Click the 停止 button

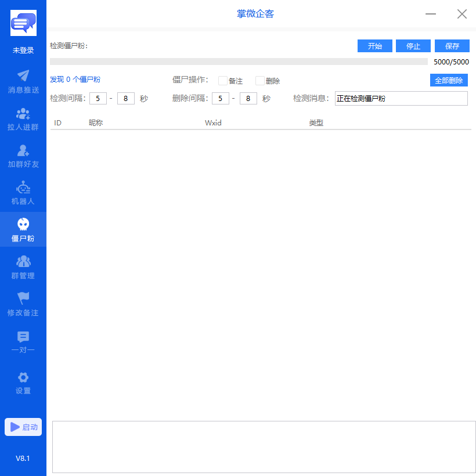click(413, 46)
